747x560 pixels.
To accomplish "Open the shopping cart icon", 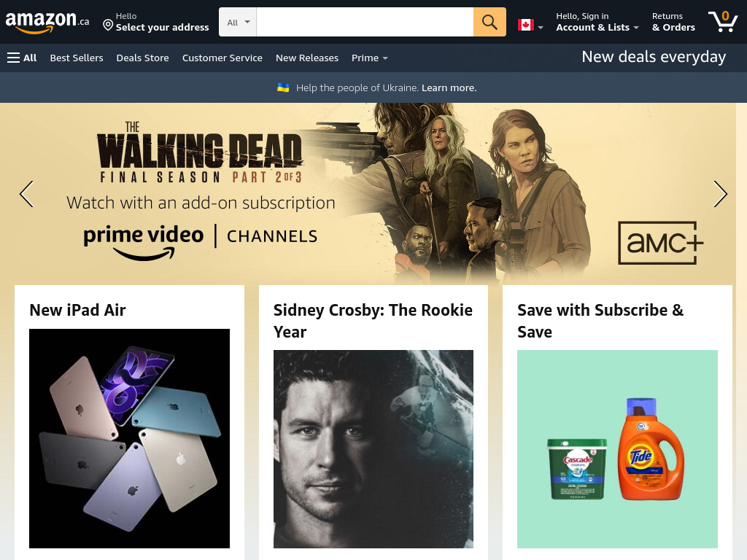I will pyautogui.click(x=723, y=21).
